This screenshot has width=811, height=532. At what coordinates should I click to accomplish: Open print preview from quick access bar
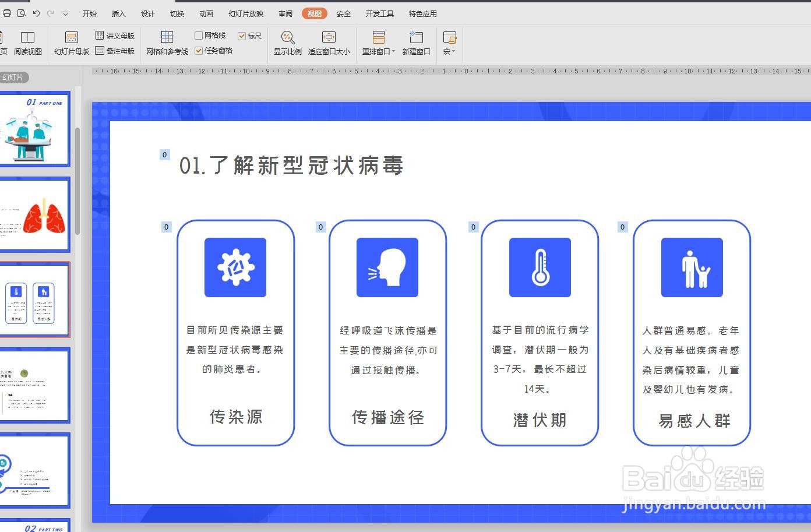[22, 13]
